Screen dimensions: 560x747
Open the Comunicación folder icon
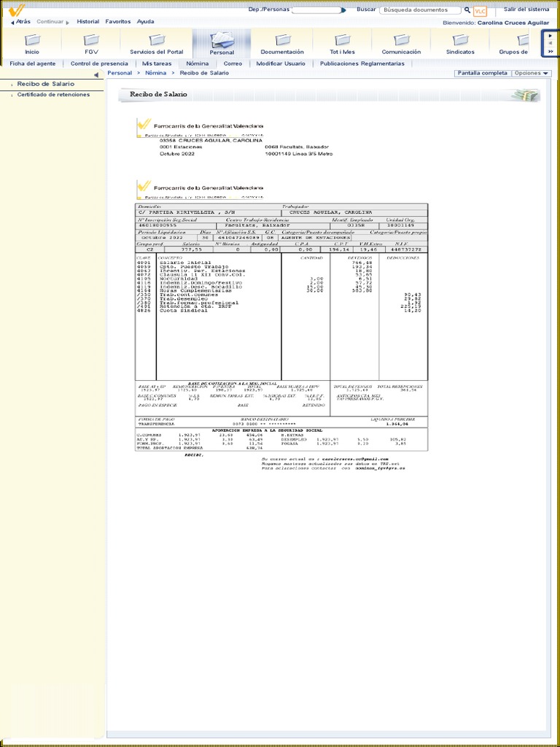(x=402, y=40)
